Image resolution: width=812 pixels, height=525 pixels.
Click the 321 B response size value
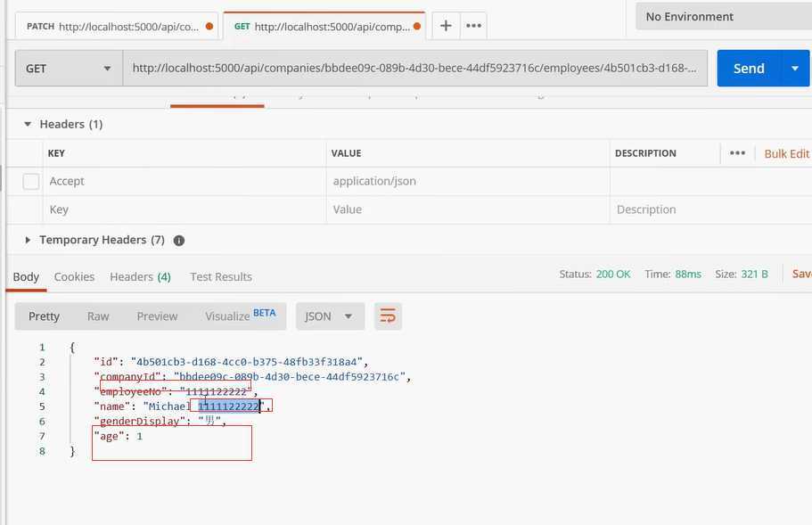click(x=754, y=275)
